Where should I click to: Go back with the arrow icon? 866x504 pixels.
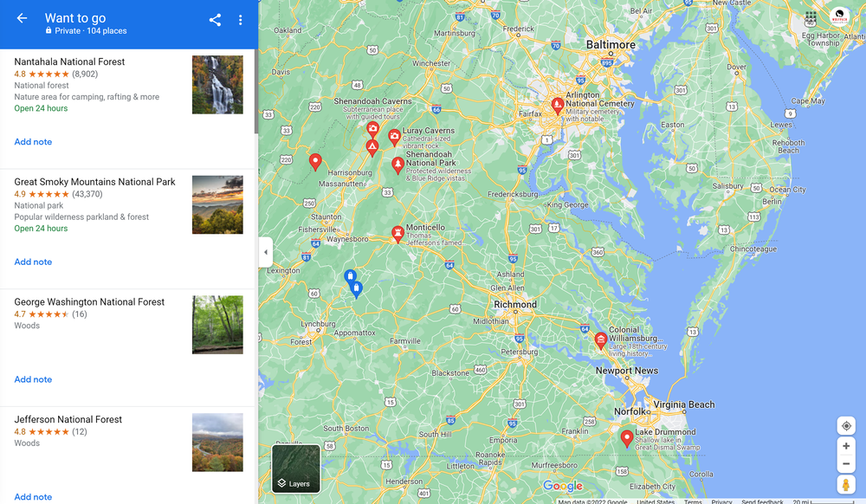point(23,18)
